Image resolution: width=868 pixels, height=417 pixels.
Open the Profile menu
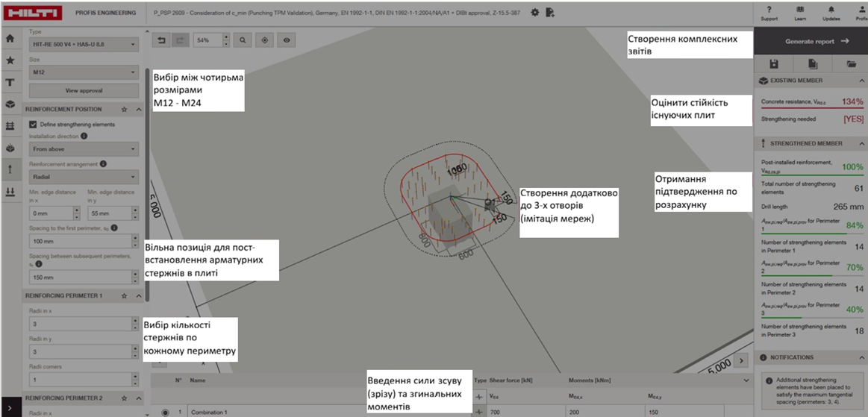(x=861, y=13)
